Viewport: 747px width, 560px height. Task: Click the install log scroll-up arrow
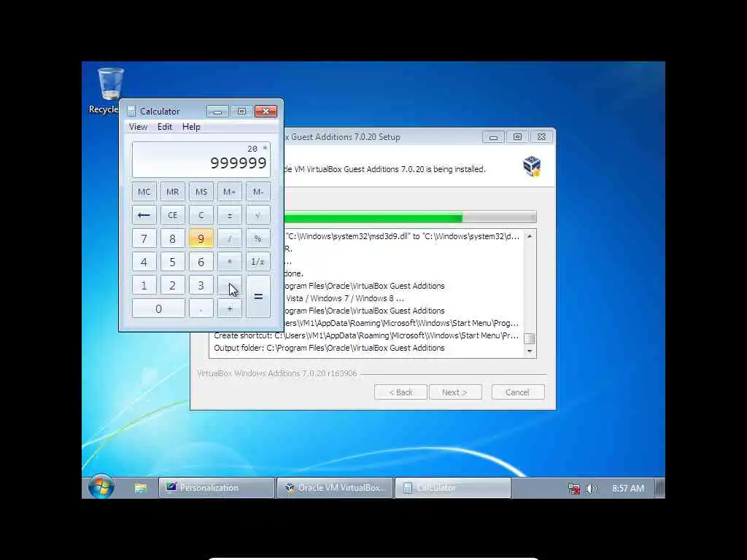pyautogui.click(x=530, y=236)
